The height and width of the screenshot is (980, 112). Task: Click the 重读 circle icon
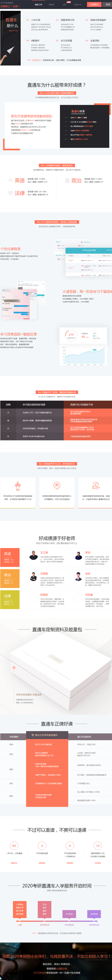click(14, 846)
